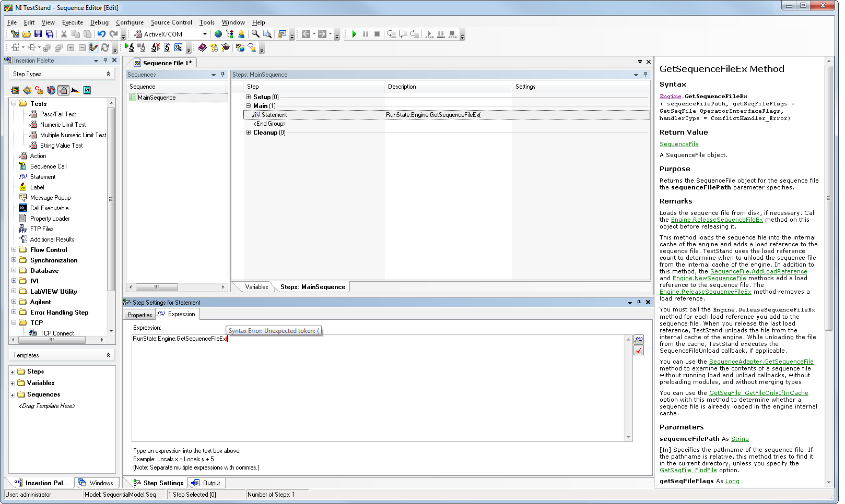Select the .NET adapter globe icon
The image size is (845, 504).
click(51, 90)
